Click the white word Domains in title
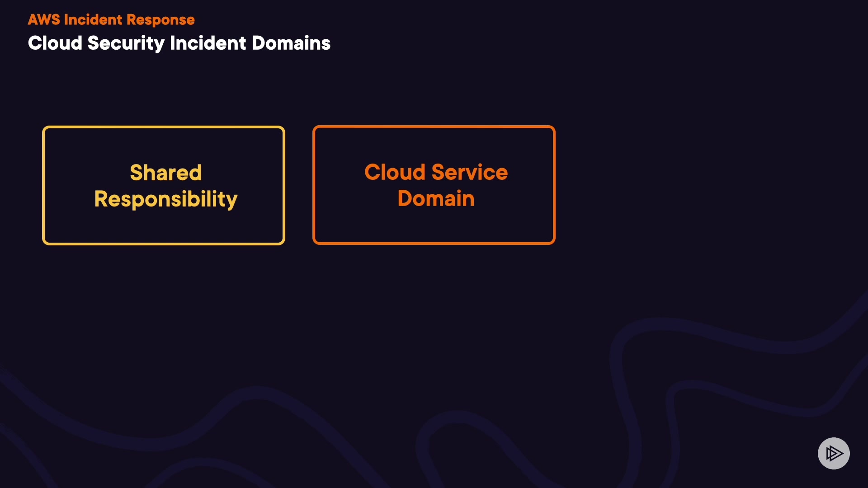This screenshot has width=868, height=488. pos(291,43)
